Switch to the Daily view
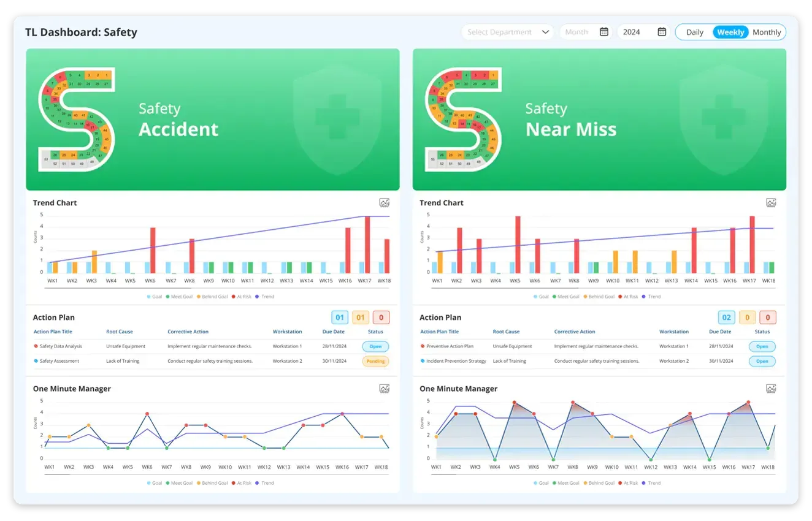This screenshot has height=521, width=812. point(694,32)
